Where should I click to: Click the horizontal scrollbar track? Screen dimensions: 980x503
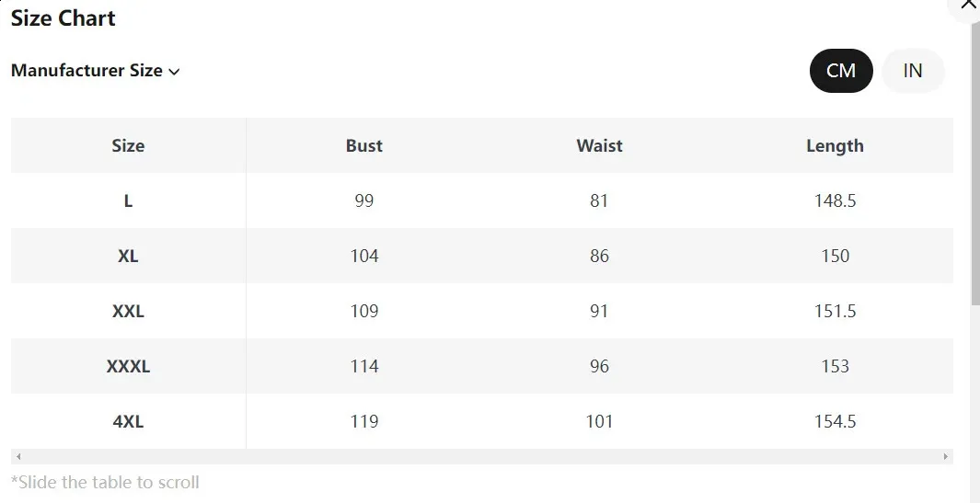482,457
